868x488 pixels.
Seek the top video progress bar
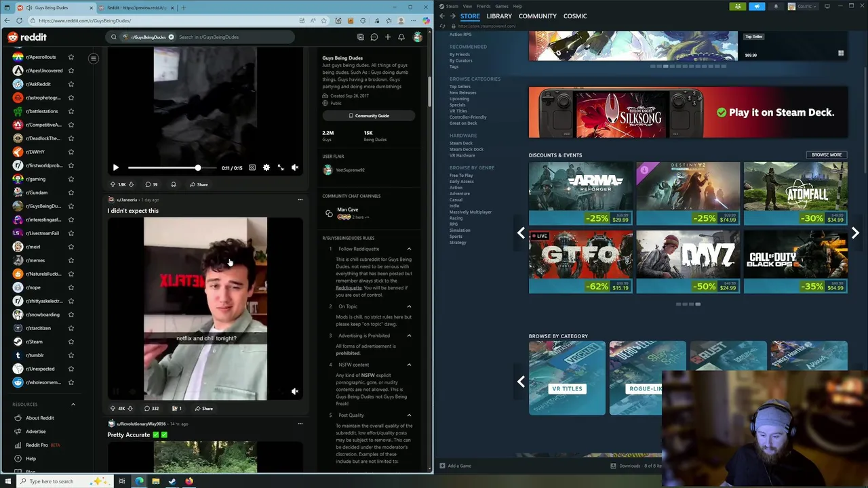point(173,167)
